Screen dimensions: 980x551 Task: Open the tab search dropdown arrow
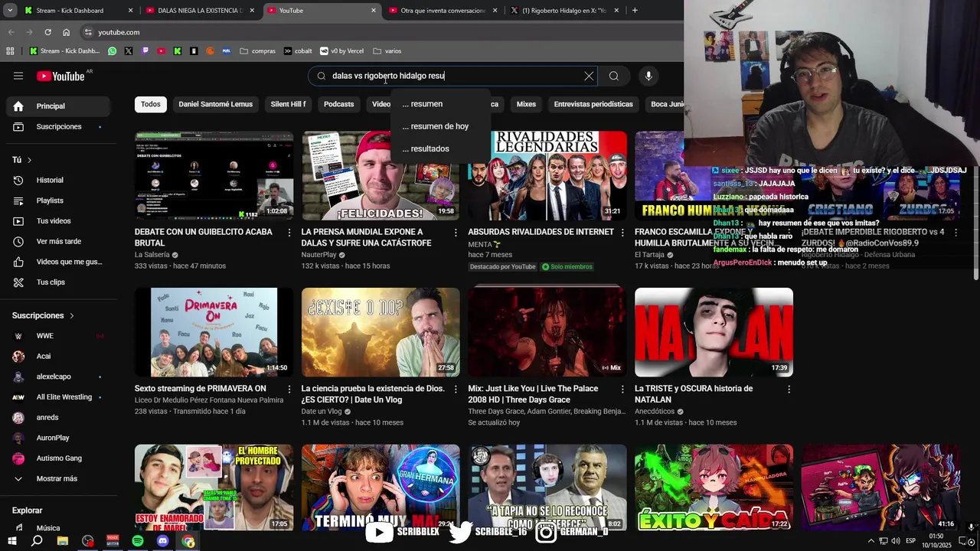[x=10, y=11]
